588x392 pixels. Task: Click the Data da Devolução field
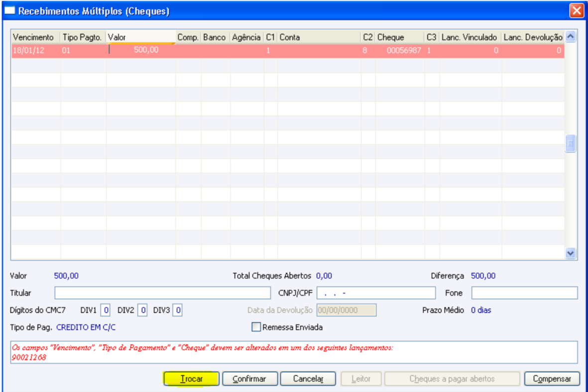[347, 310]
